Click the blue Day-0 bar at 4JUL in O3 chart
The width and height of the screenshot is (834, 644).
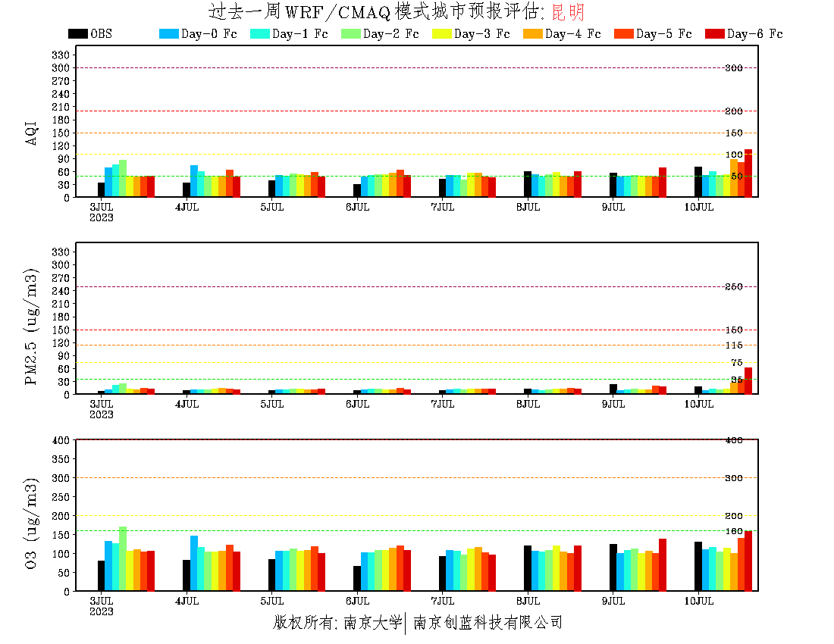coord(194,563)
